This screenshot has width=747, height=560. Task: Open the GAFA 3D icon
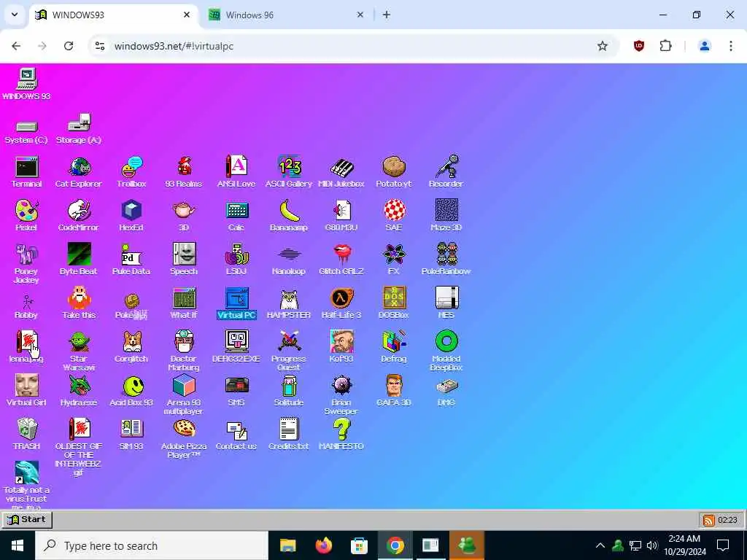393,391
